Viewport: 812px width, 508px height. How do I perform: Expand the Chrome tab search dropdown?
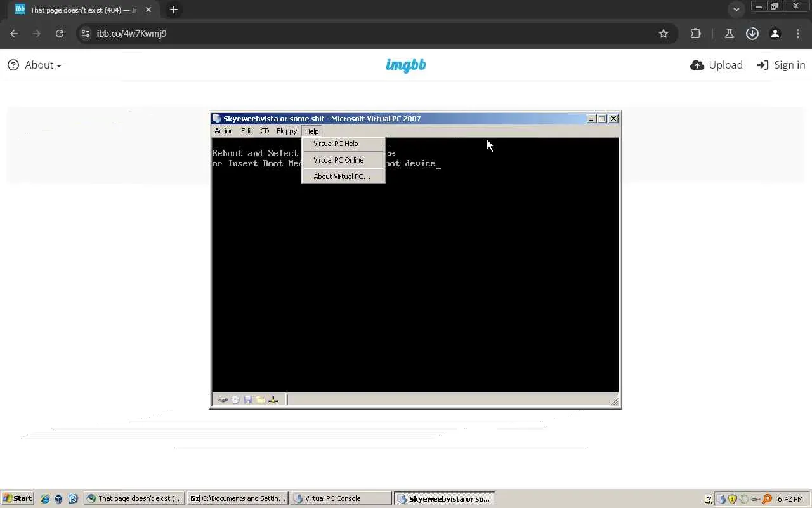click(736, 10)
